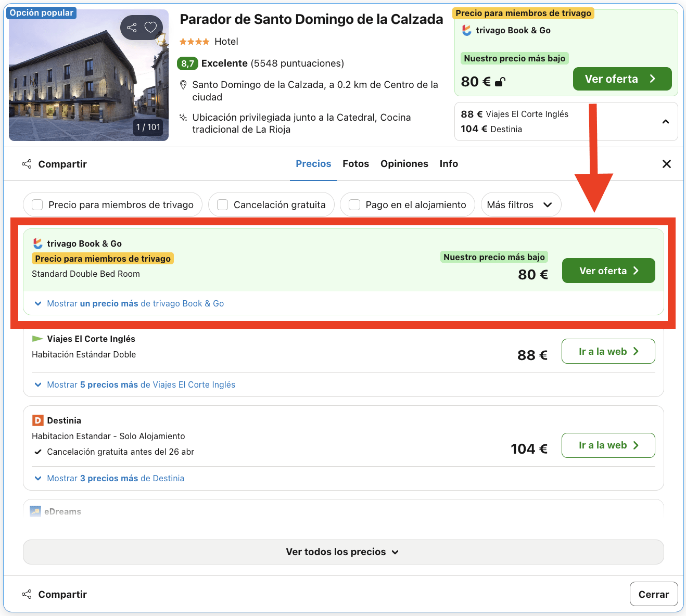This screenshot has width=686, height=616.
Task: Check the Pago en el alojamiento filter
Action: 354,205
